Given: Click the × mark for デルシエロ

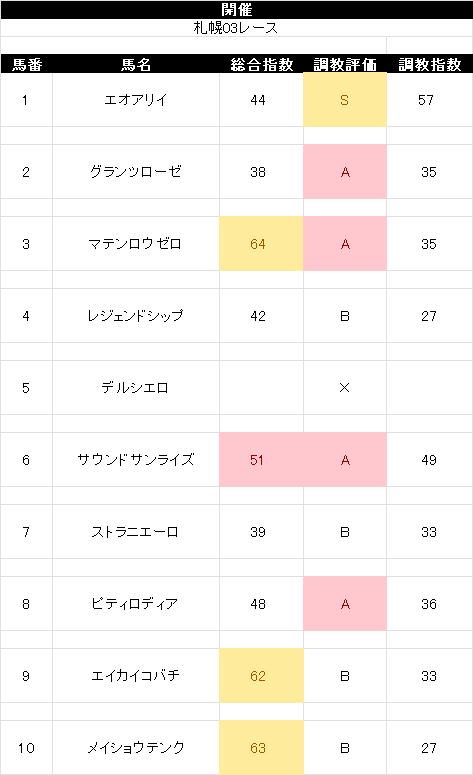Looking at the screenshot, I should pos(345,388).
